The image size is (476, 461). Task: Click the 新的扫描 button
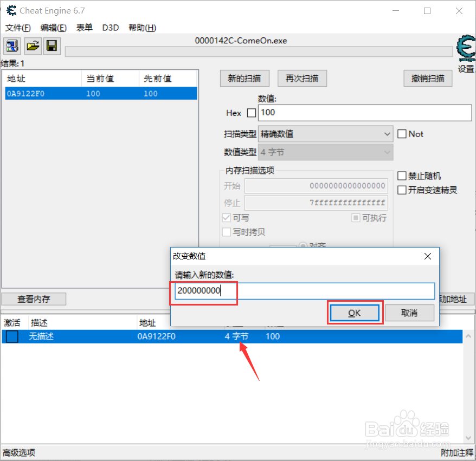(245, 79)
